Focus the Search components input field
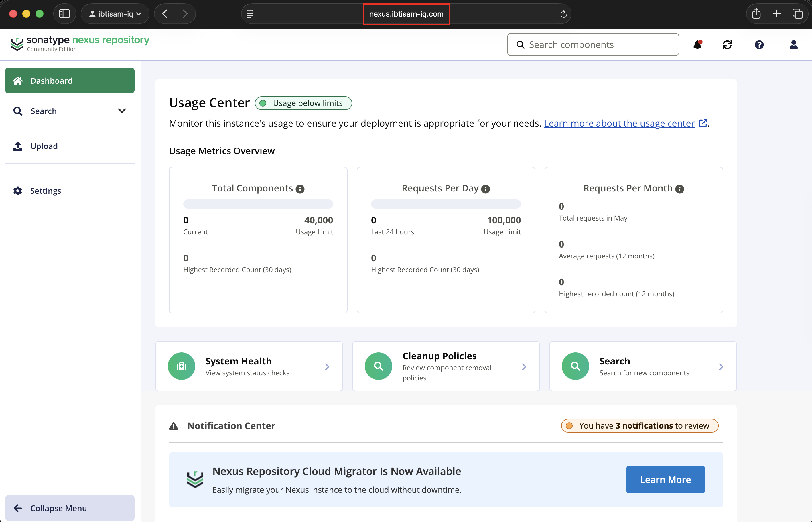This screenshot has width=812, height=522. tap(593, 44)
